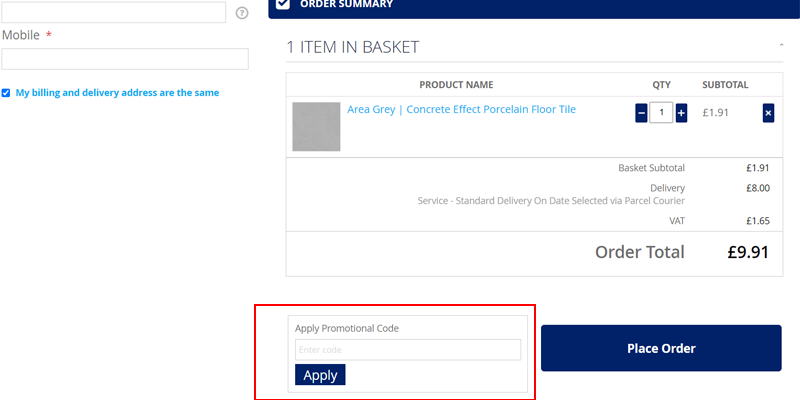Apply the promotional code
This screenshot has width=800, height=400.
[320, 375]
